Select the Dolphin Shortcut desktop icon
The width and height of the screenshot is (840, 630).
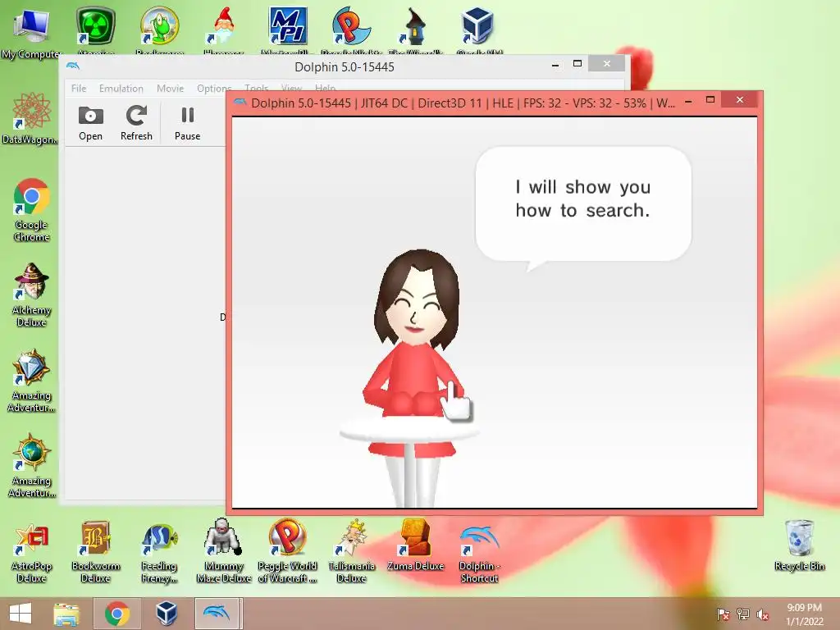click(479, 550)
